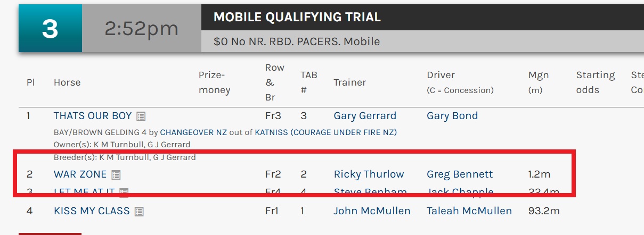
Task: Select the WAR ZONE horse link
Action: pyautogui.click(x=80, y=174)
